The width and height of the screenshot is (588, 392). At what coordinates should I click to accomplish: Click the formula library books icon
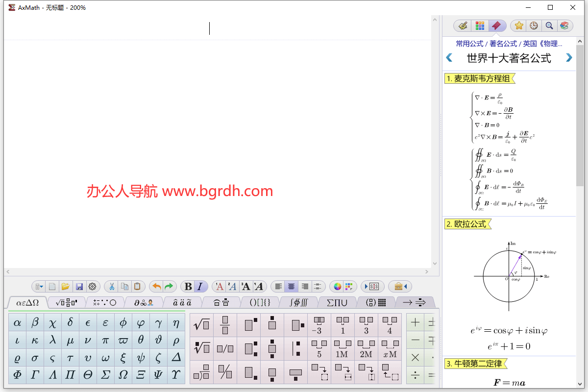(564, 25)
